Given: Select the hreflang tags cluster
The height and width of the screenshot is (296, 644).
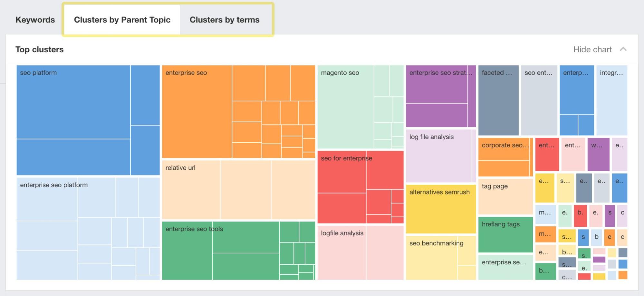Looking at the screenshot, I should [504, 232].
